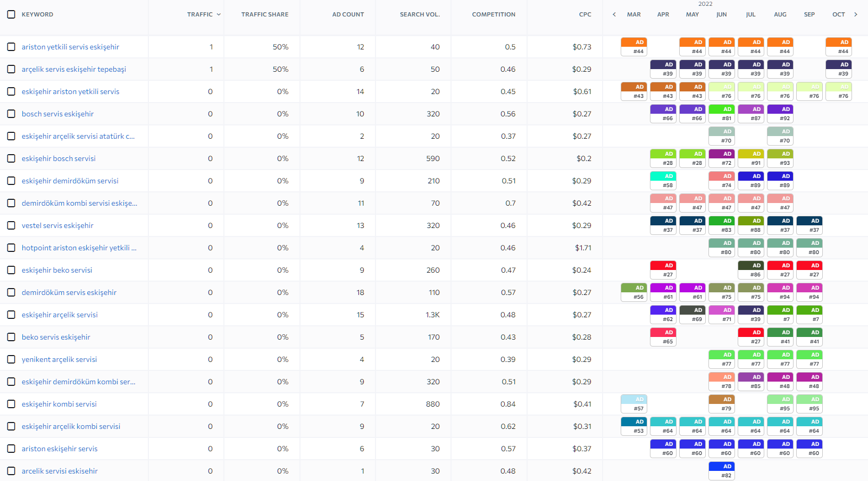Click the MAR #44 ad badge for ariston yetkili servis eskişehir
868x481 pixels.
point(634,47)
